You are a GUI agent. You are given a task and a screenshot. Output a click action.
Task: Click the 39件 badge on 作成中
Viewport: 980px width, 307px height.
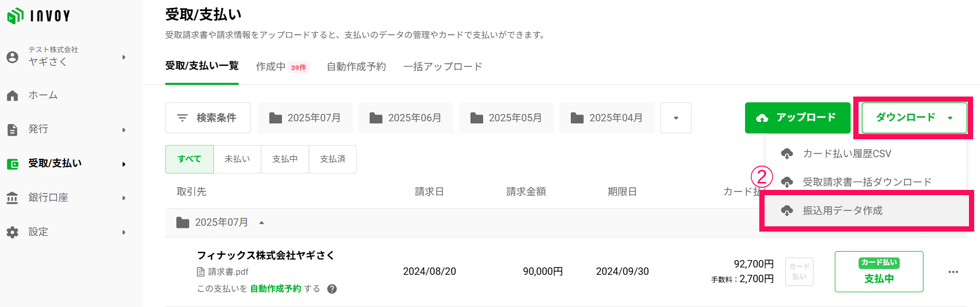[299, 68]
